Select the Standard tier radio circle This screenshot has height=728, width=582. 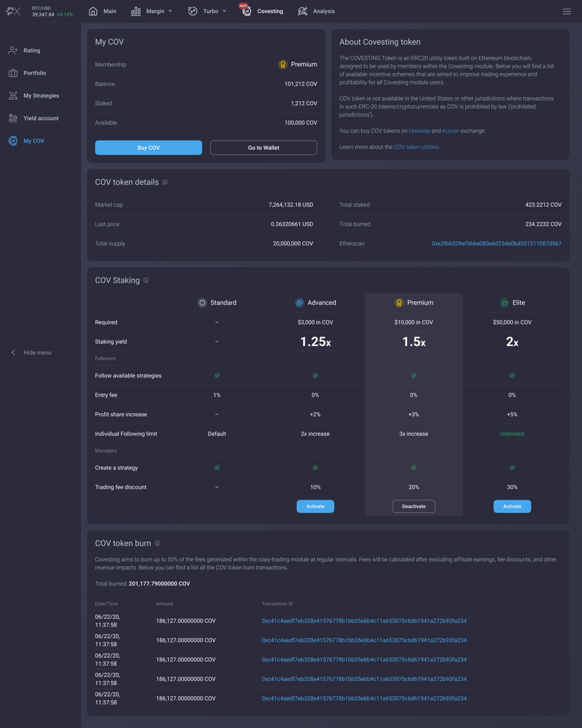click(202, 303)
